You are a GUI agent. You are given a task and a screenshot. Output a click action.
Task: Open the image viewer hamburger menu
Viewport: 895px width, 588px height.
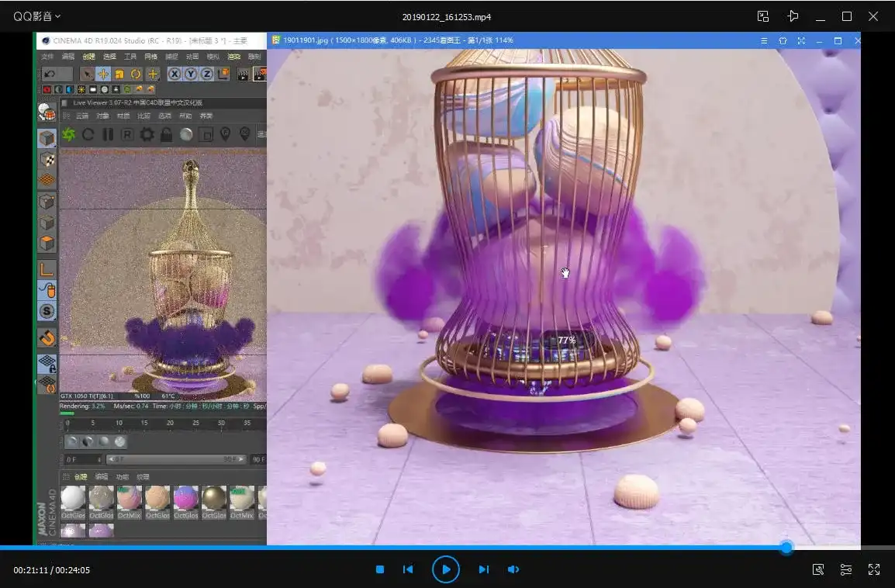click(764, 40)
